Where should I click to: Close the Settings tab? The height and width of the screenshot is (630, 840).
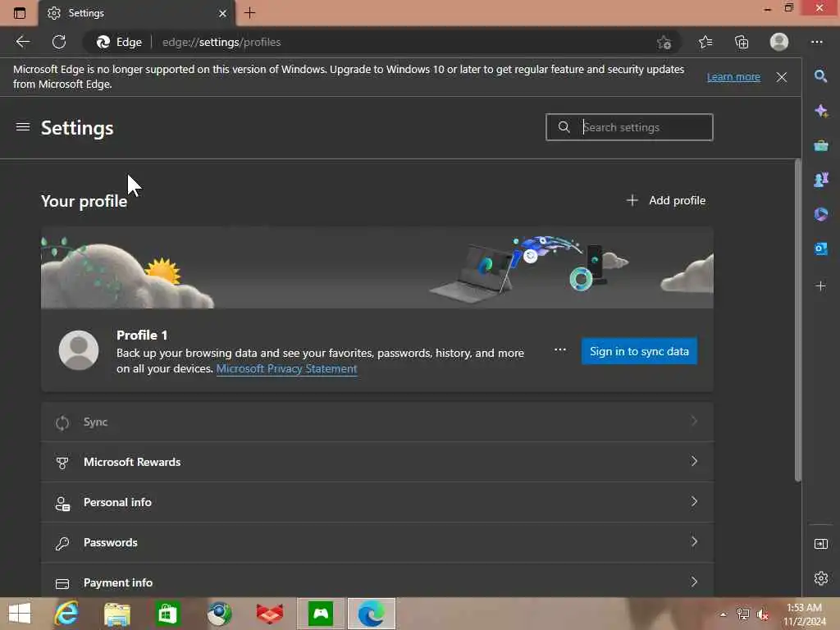pos(222,13)
